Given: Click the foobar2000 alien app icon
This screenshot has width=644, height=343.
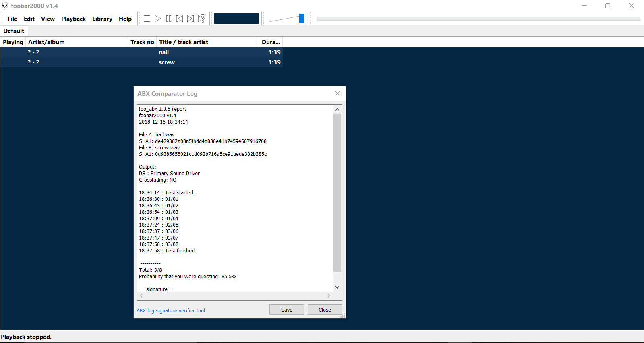Looking at the screenshot, I should pos(5,6).
